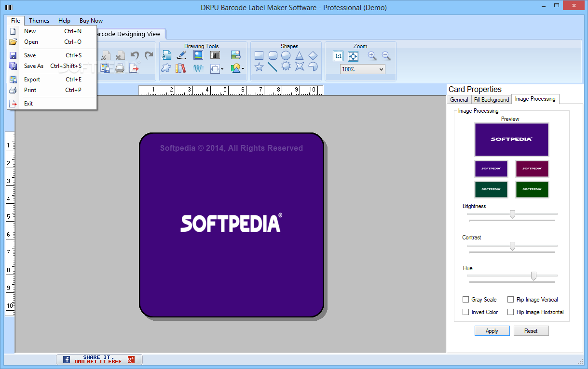Click the File menu
Viewport: 588px width, 369px height.
(x=15, y=21)
